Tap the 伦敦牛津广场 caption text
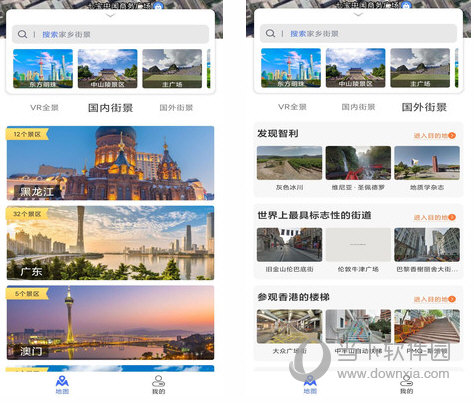The image size is (474, 403). coord(358,269)
